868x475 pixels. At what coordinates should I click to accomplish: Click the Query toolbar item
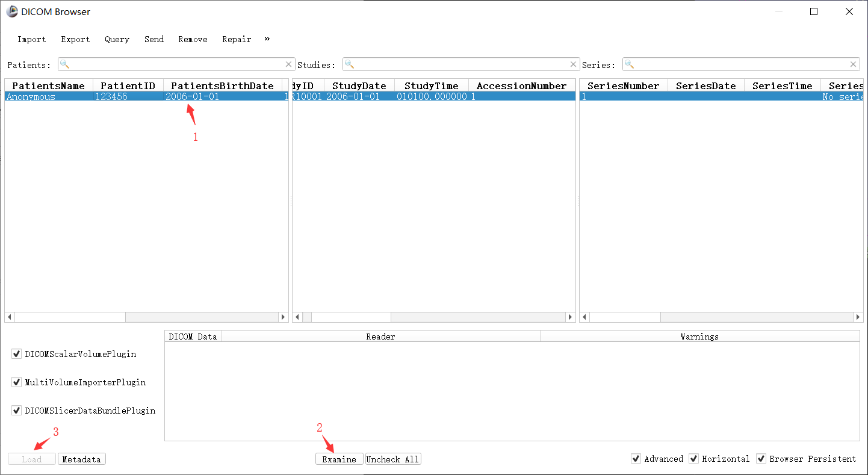117,39
